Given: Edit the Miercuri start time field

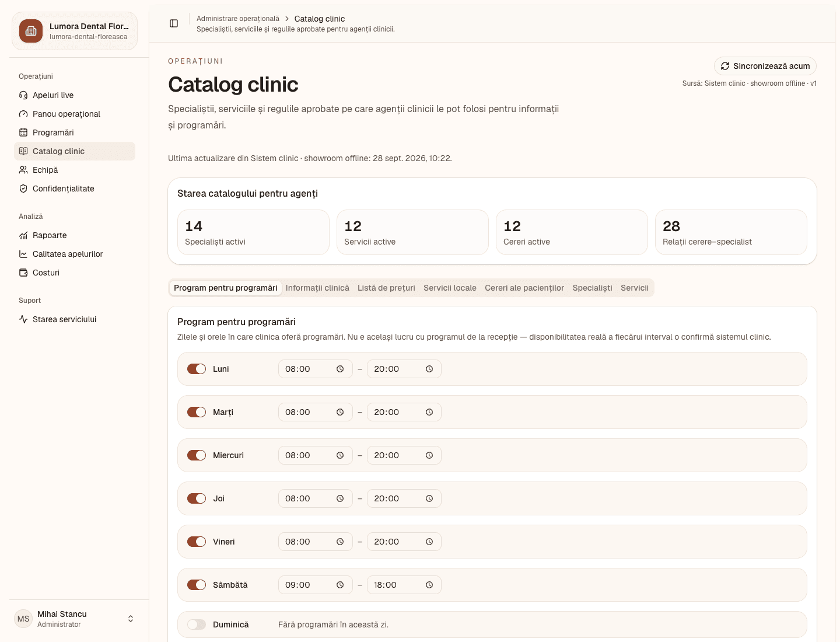Looking at the screenshot, I should click(x=315, y=455).
